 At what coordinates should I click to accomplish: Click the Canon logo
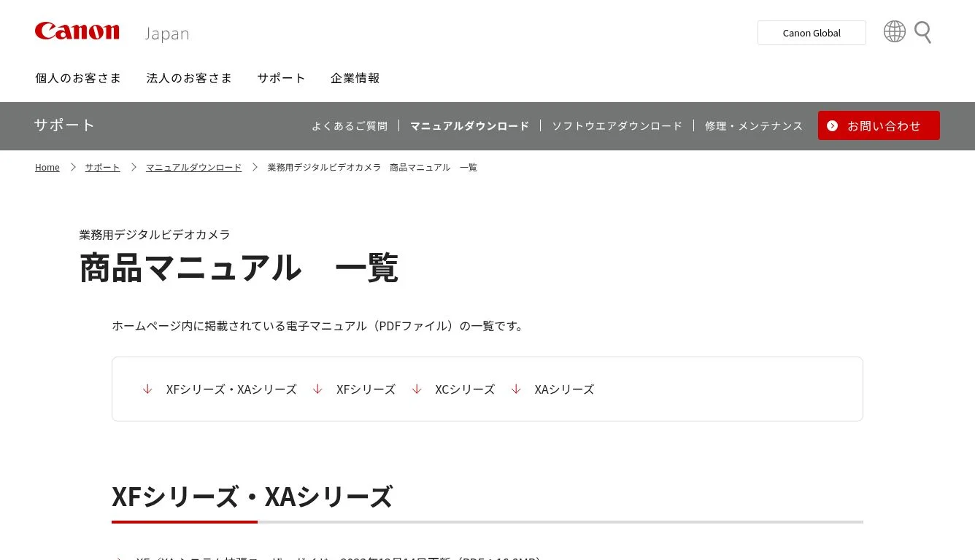pyautogui.click(x=77, y=31)
